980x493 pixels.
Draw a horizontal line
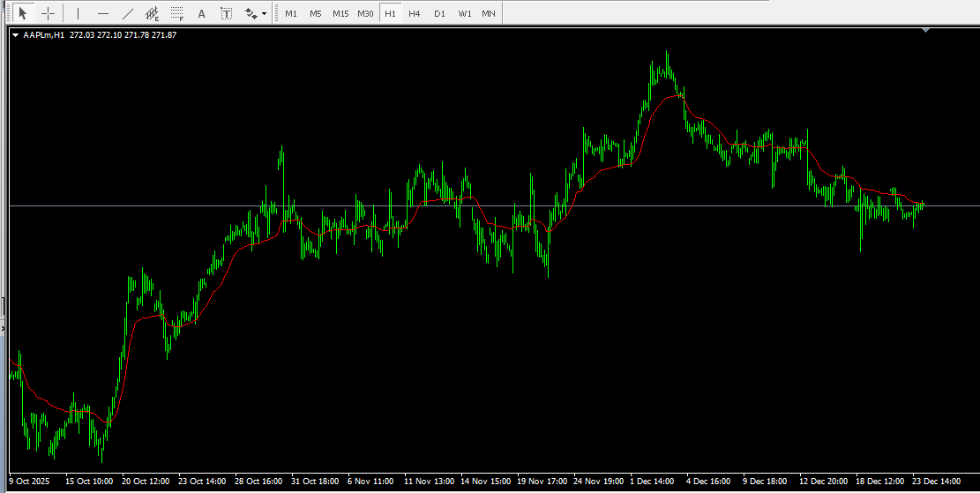click(103, 13)
